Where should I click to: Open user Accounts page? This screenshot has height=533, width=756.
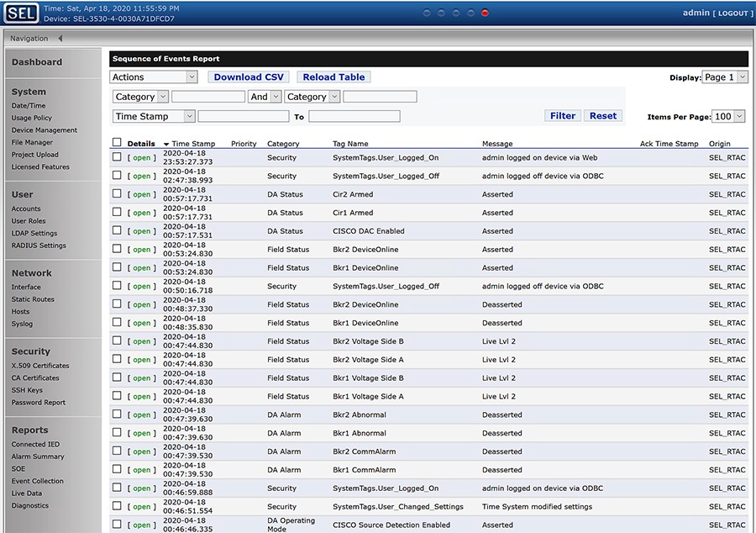point(26,208)
